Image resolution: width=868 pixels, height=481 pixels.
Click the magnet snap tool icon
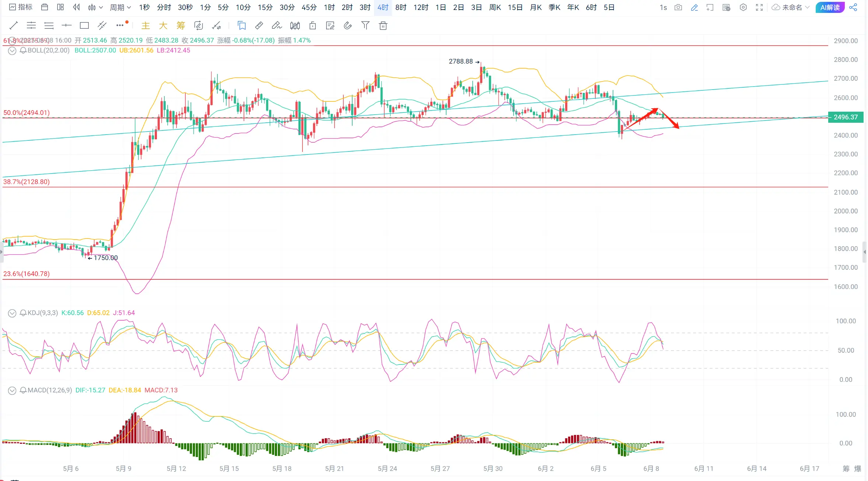pos(348,25)
